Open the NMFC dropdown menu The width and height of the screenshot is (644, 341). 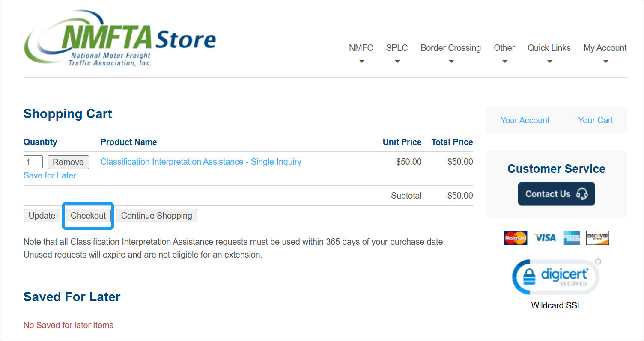click(361, 48)
